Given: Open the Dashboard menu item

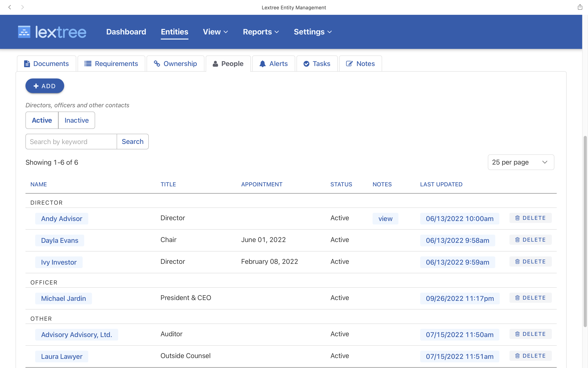Looking at the screenshot, I should (x=126, y=32).
